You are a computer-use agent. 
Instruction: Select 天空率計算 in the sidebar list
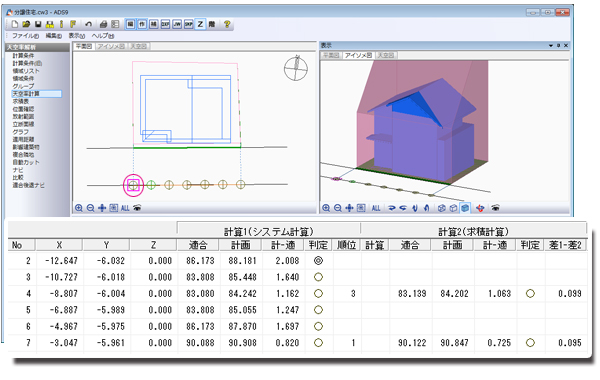[36, 94]
